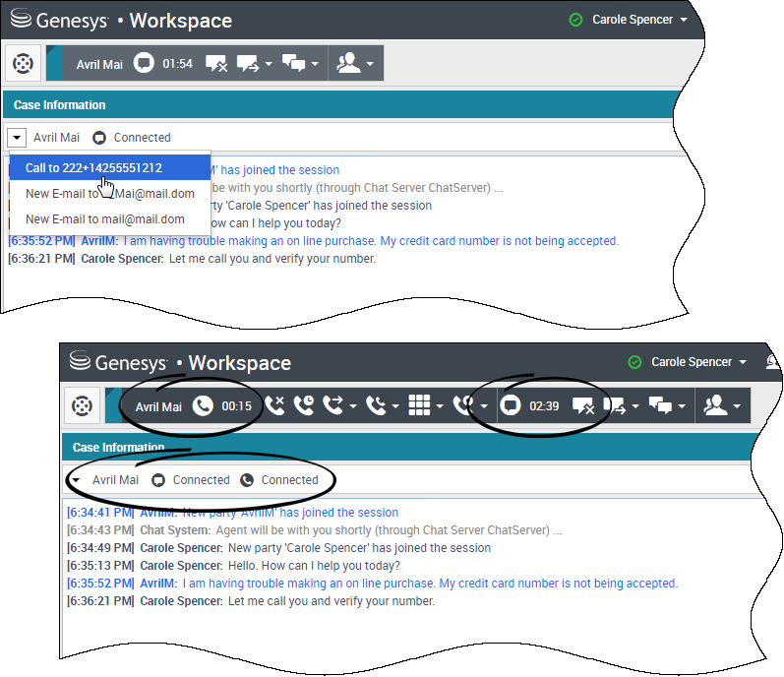Viewport: 784px width, 677px height.
Task: Open chat transfer dropdown arrow in top window
Action: tap(269, 64)
